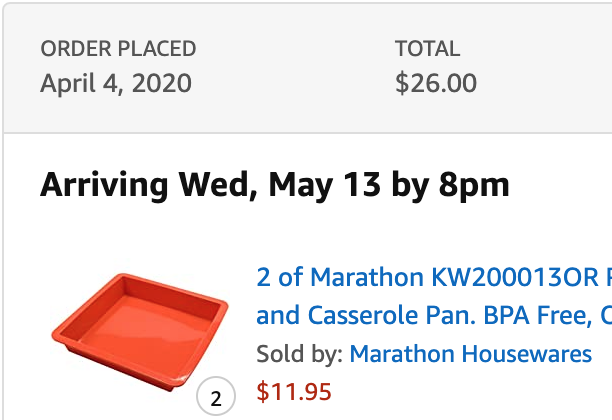612x420 pixels.
Task: Click the $26.00 order total amount
Action: click(x=436, y=83)
